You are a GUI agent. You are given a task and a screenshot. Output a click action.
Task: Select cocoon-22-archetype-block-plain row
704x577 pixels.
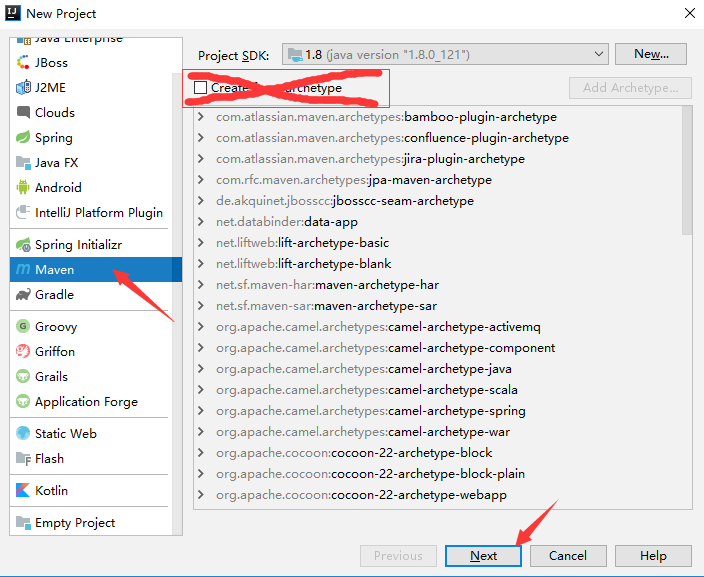pyautogui.click(x=438, y=474)
